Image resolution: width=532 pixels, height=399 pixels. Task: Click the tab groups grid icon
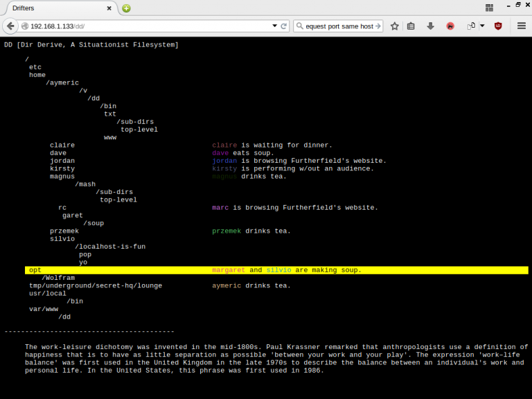pos(489,8)
